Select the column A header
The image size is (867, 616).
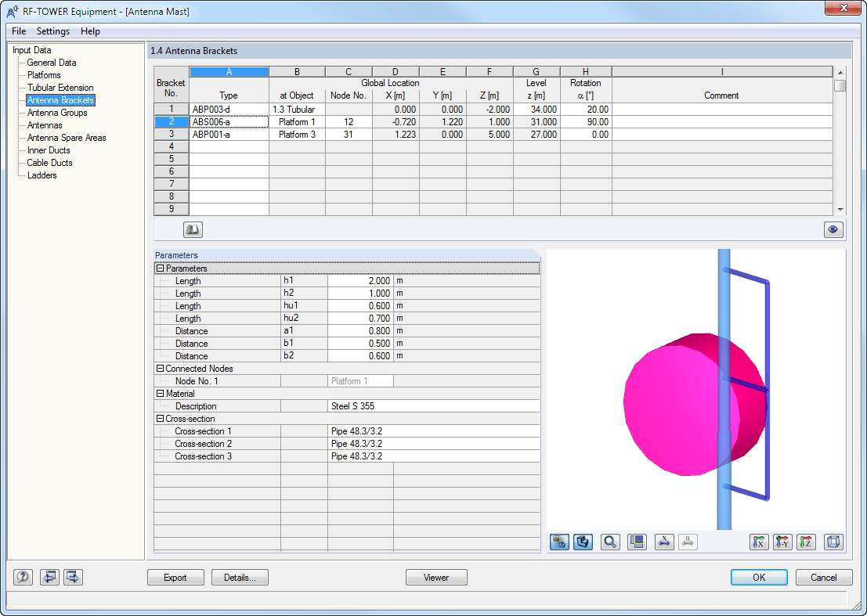point(229,72)
